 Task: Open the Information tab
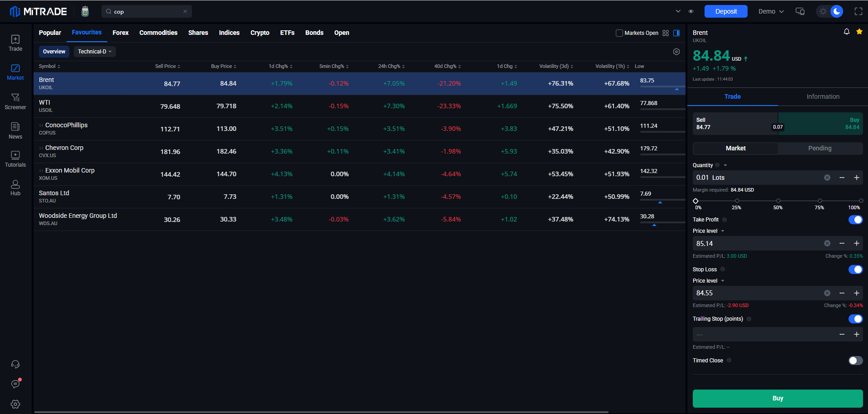(823, 96)
